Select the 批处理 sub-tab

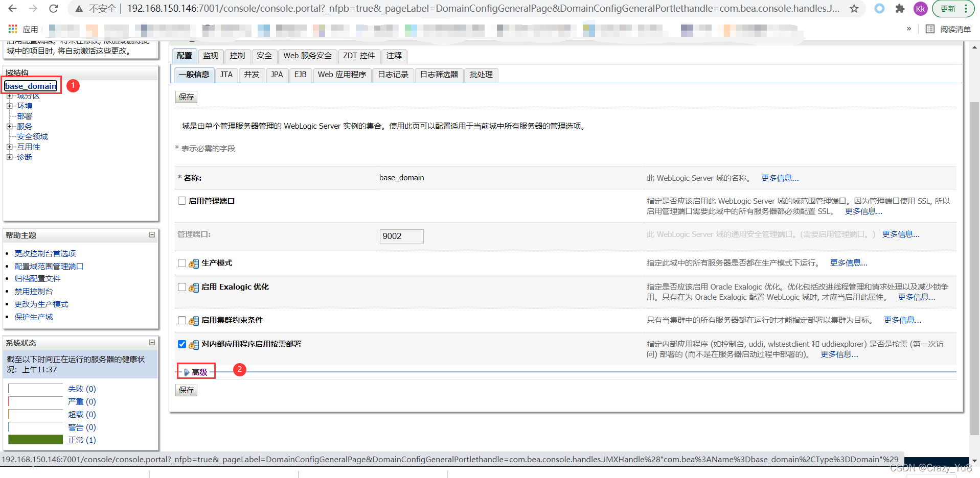point(481,75)
